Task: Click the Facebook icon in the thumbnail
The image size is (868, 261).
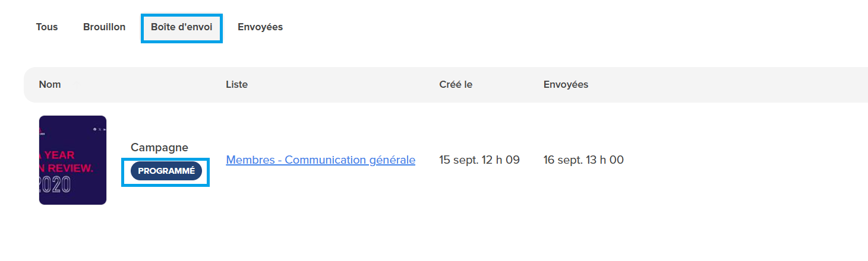Action: [94, 129]
